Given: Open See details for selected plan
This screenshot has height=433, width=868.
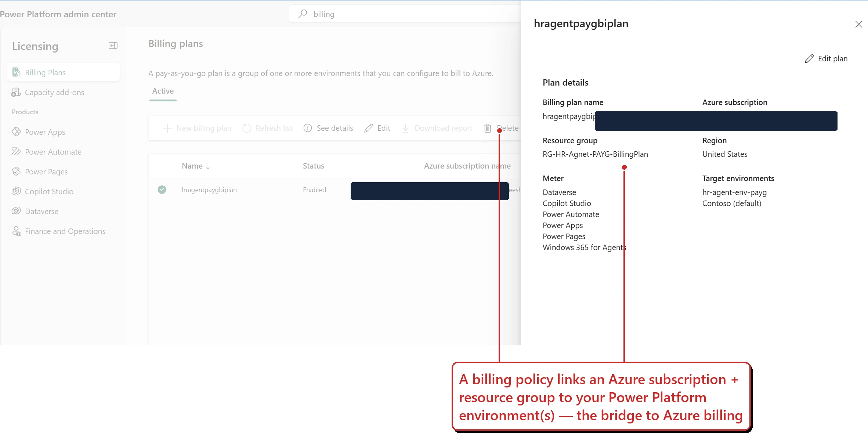Looking at the screenshot, I should [x=328, y=128].
